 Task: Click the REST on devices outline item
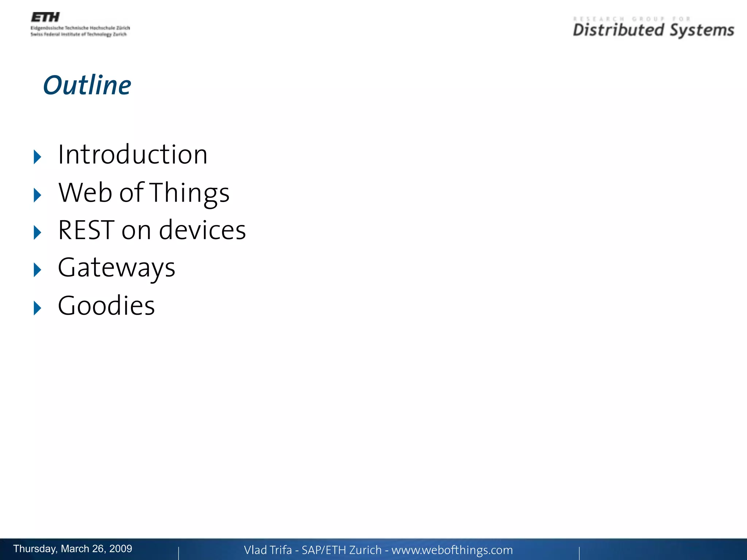tap(152, 230)
